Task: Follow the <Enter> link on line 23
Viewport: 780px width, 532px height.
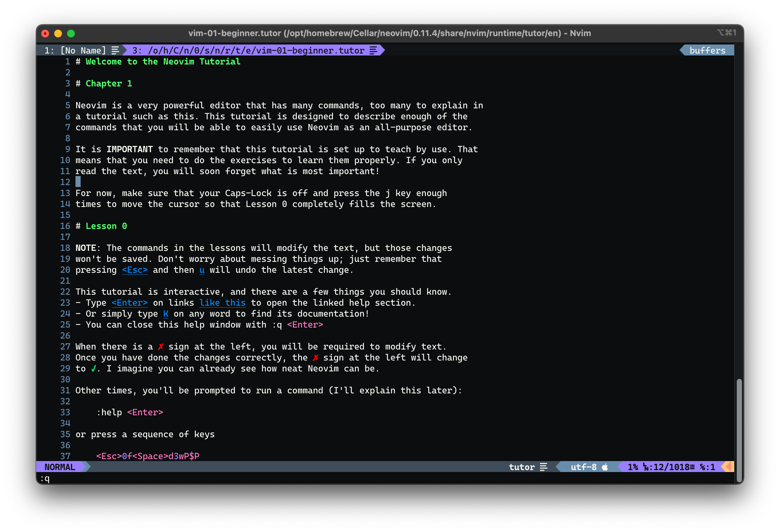Action: (x=129, y=303)
